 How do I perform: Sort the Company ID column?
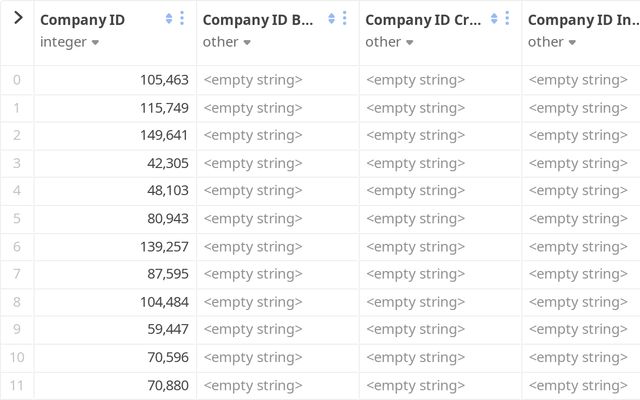(x=169, y=19)
